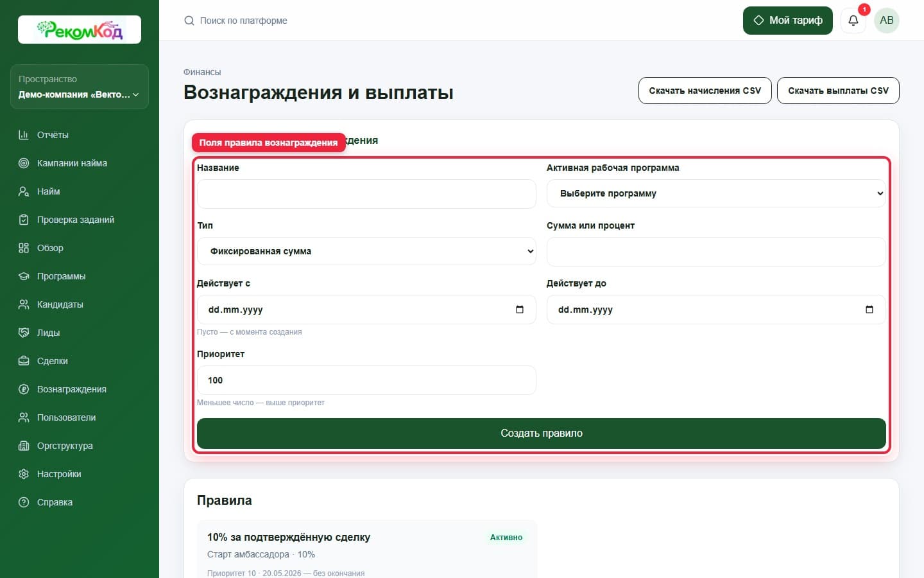Click the Сделки briefcase icon
The width and height of the screenshot is (924, 578).
coord(24,361)
